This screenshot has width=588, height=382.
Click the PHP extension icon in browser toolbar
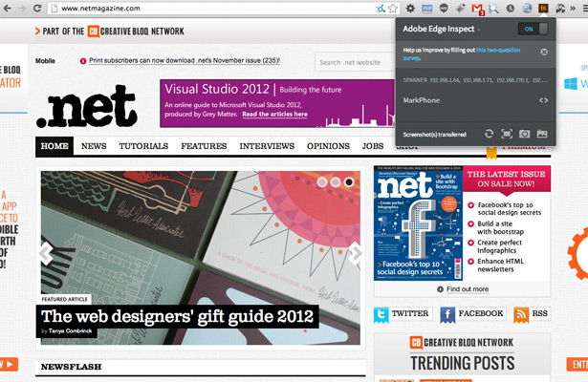pyautogui.click(x=426, y=8)
